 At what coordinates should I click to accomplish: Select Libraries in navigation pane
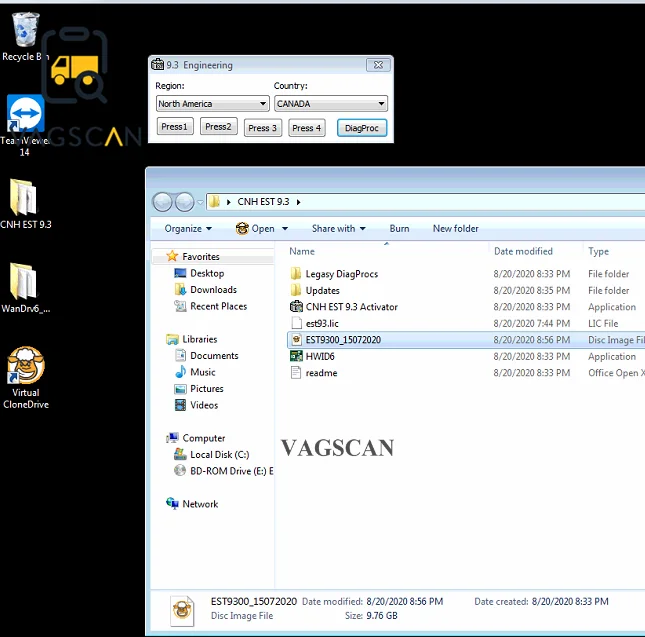(x=200, y=339)
